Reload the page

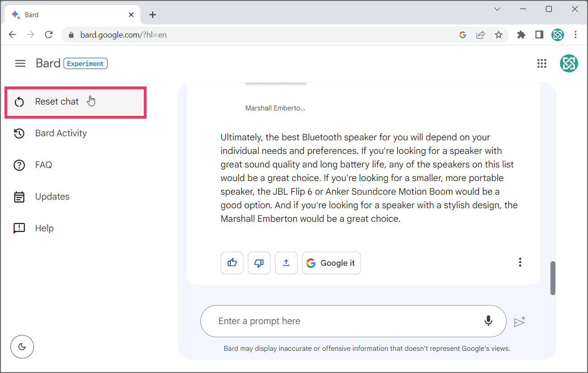[x=49, y=35]
